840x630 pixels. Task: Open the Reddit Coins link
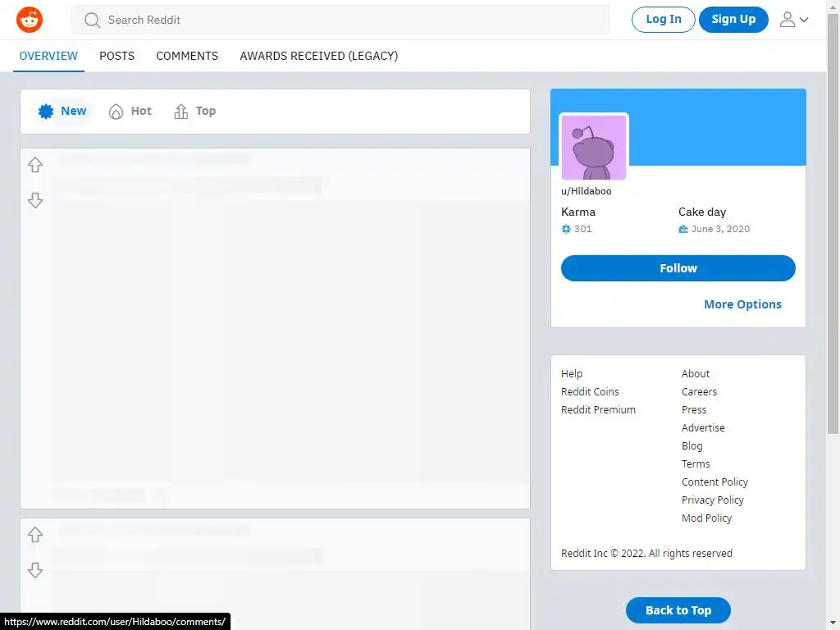590,391
